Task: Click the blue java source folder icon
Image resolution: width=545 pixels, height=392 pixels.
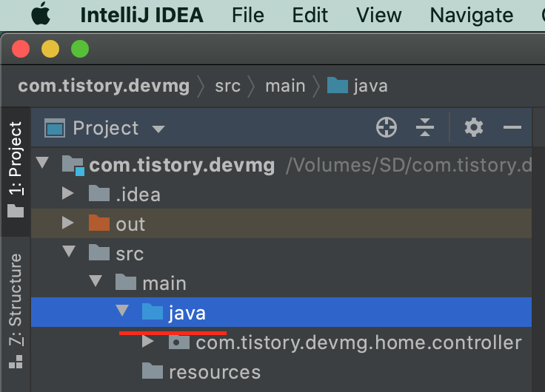Action: point(153,311)
